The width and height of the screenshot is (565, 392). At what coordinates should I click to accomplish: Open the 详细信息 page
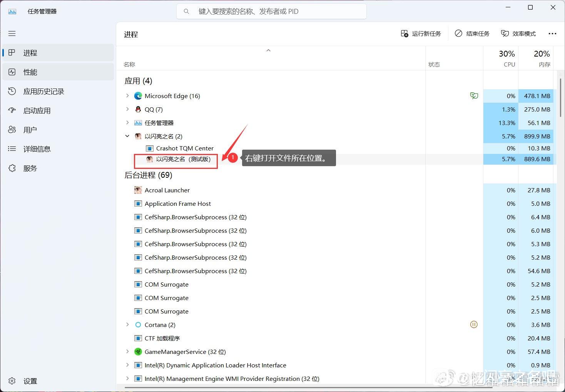[58, 149]
